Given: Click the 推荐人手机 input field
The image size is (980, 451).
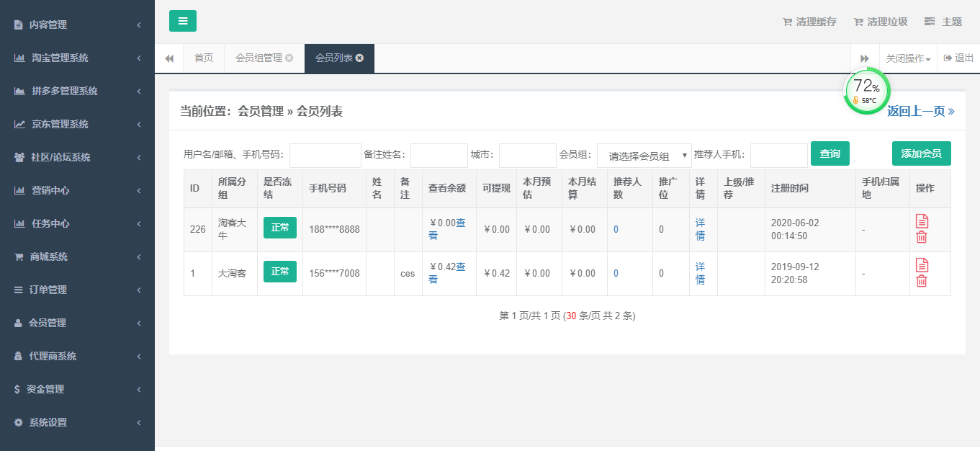Looking at the screenshot, I should click(778, 156).
